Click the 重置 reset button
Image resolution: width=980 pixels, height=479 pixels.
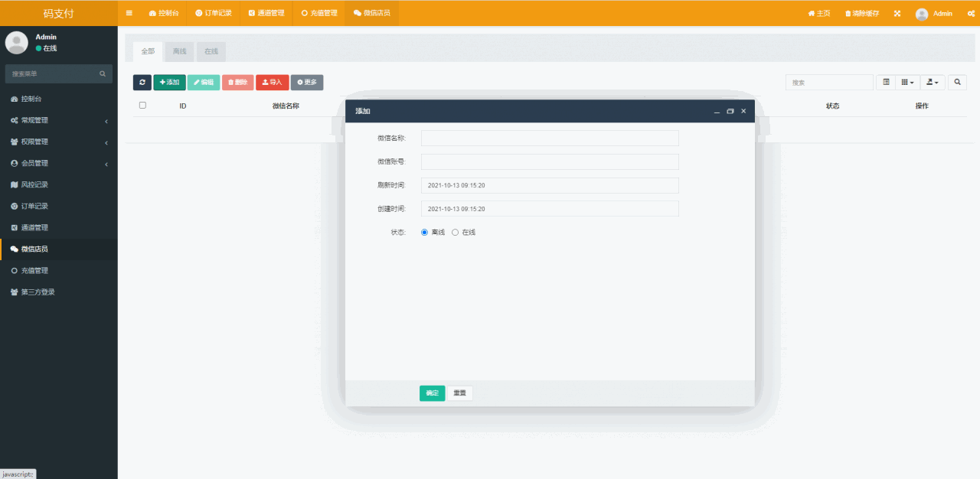pyautogui.click(x=459, y=393)
